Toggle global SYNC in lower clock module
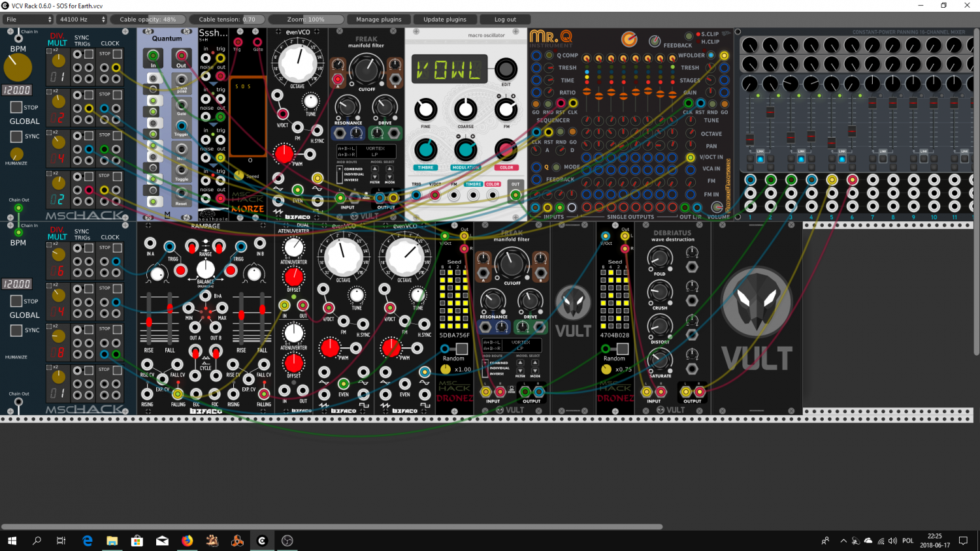980x551 pixels. click(x=16, y=330)
